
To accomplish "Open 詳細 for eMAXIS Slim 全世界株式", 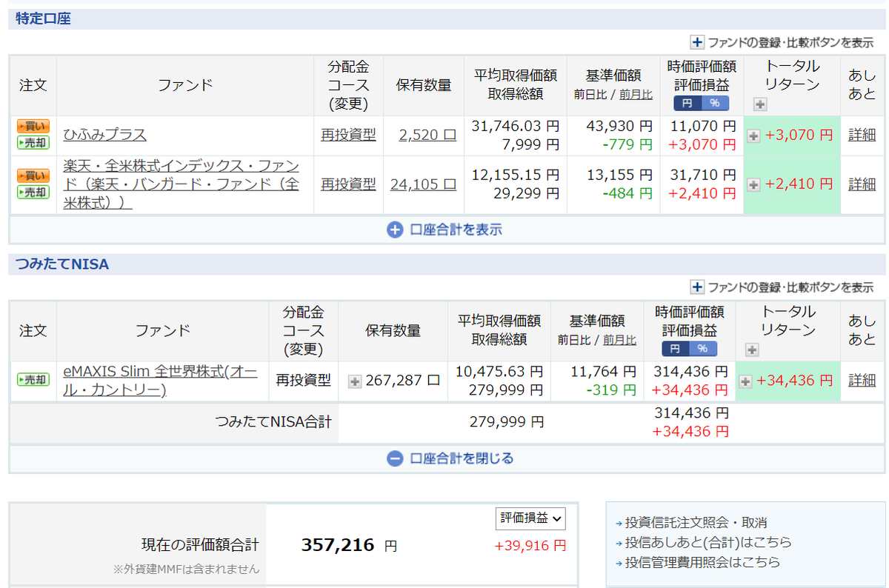I will pyautogui.click(x=862, y=380).
